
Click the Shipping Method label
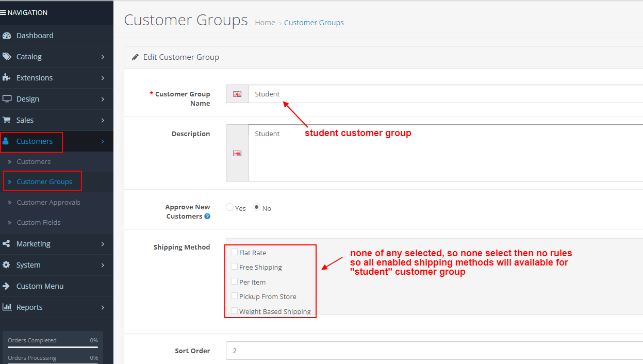click(182, 247)
